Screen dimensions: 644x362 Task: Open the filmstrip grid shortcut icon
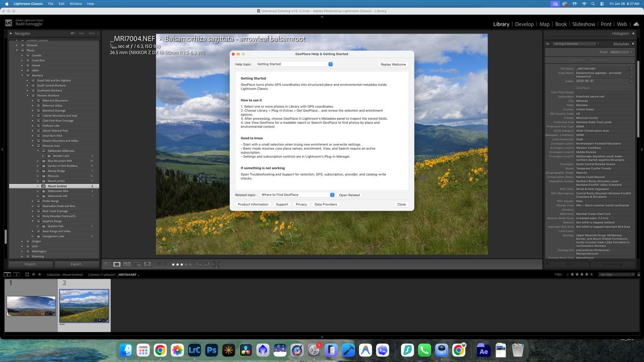coord(27,274)
